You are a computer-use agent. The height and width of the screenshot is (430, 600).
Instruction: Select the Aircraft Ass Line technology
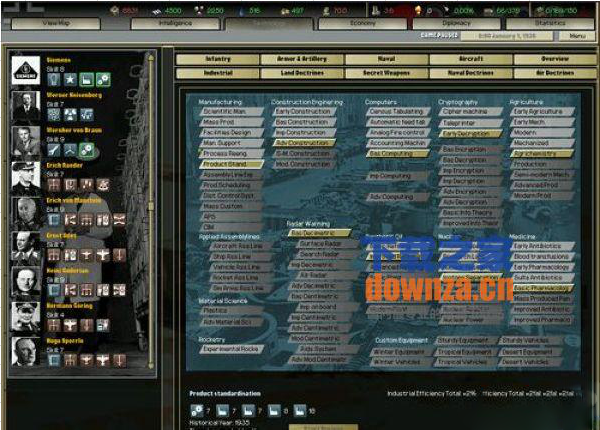(x=240, y=246)
